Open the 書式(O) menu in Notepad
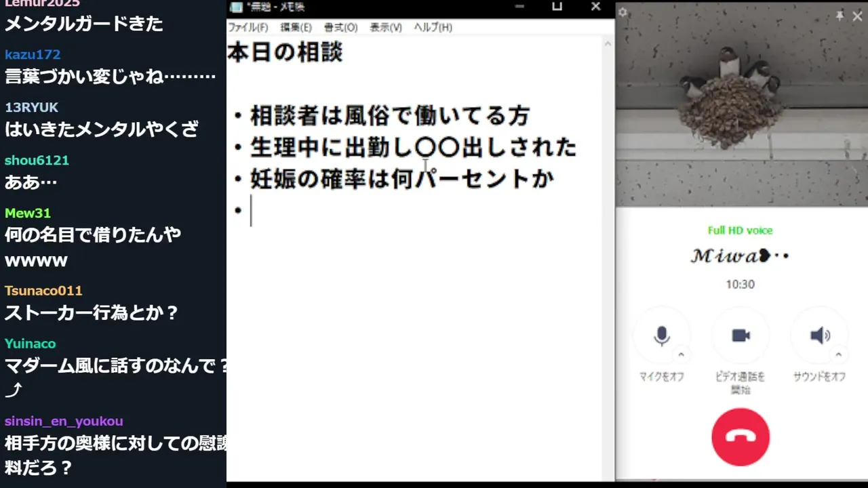868x488 pixels. click(x=340, y=27)
